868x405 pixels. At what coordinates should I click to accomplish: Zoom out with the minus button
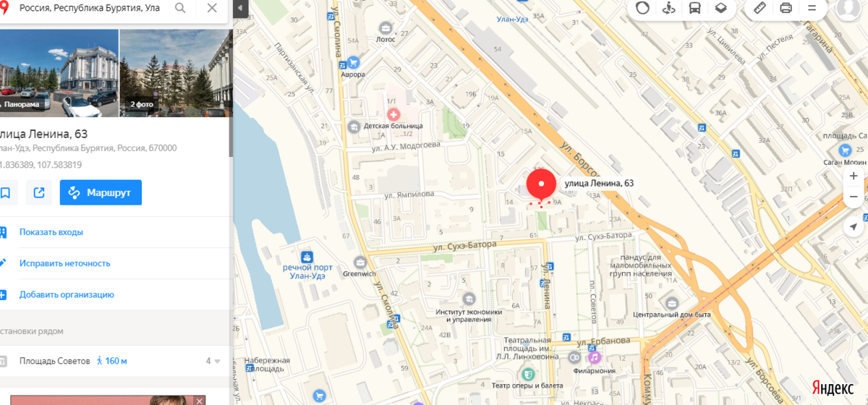[x=854, y=196]
